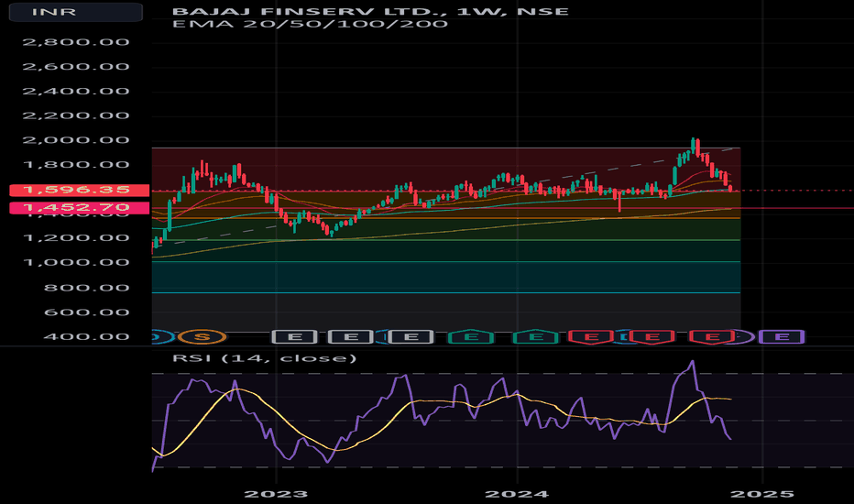This screenshot has width=854, height=504.
Task: Select the EMA 20/50/100/200 indicator legend
Action: point(310,24)
